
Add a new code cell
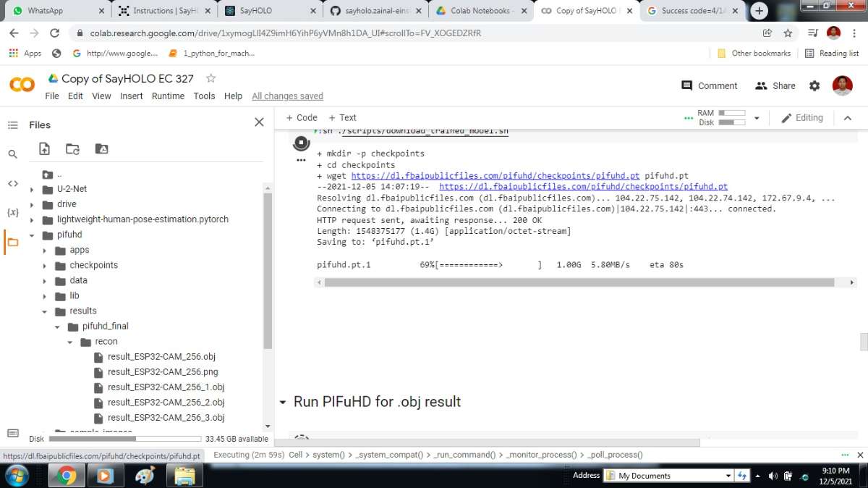click(302, 118)
